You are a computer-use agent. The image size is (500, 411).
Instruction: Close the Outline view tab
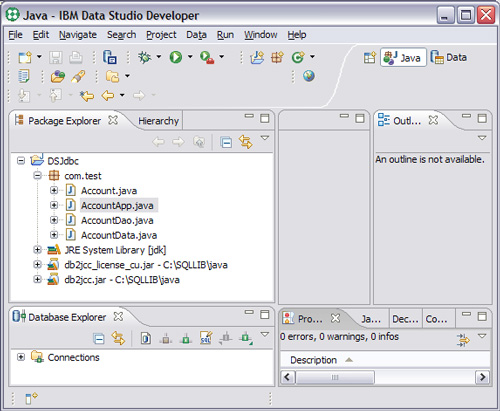[x=433, y=120]
